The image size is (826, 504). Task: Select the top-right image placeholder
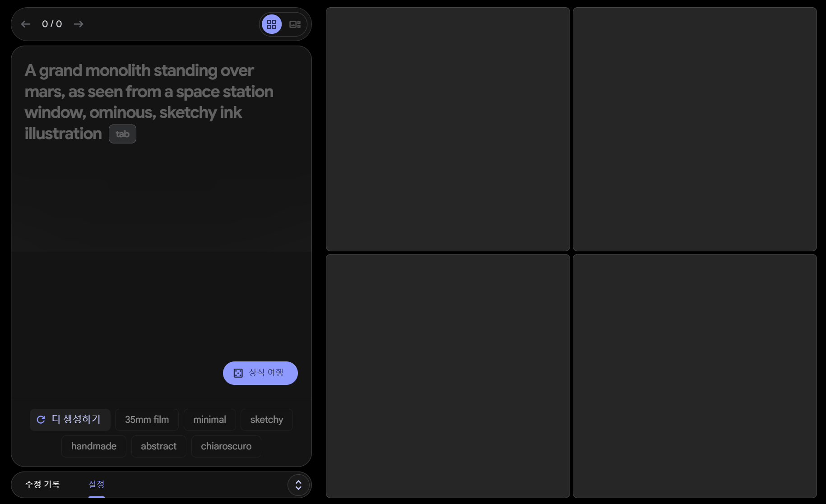(695, 129)
